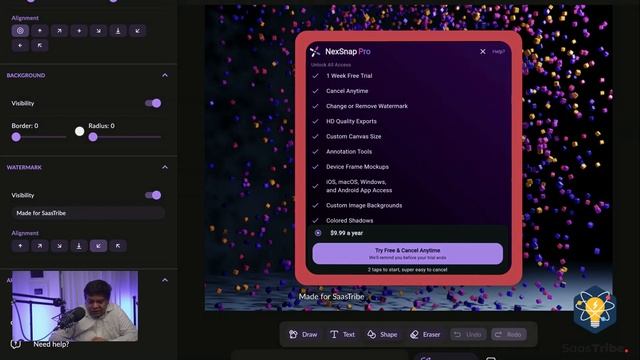The width and height of the screenshot is (640, 360).
Task: Click the help chat icon beside Need help?
Action: [16, 344]
